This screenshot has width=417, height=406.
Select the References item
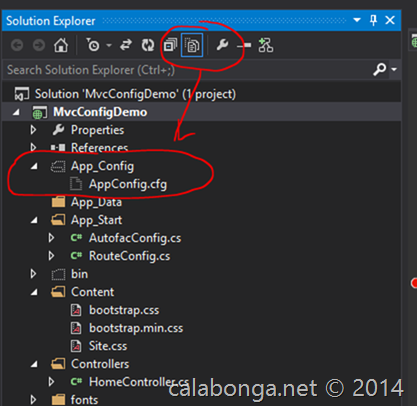coord(99,148)
